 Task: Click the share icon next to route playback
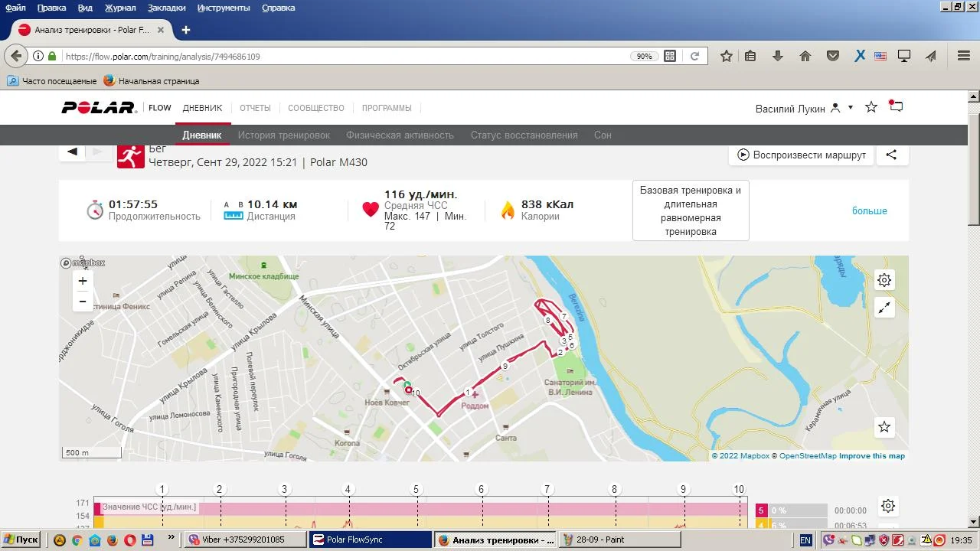(x=891, y=155)
